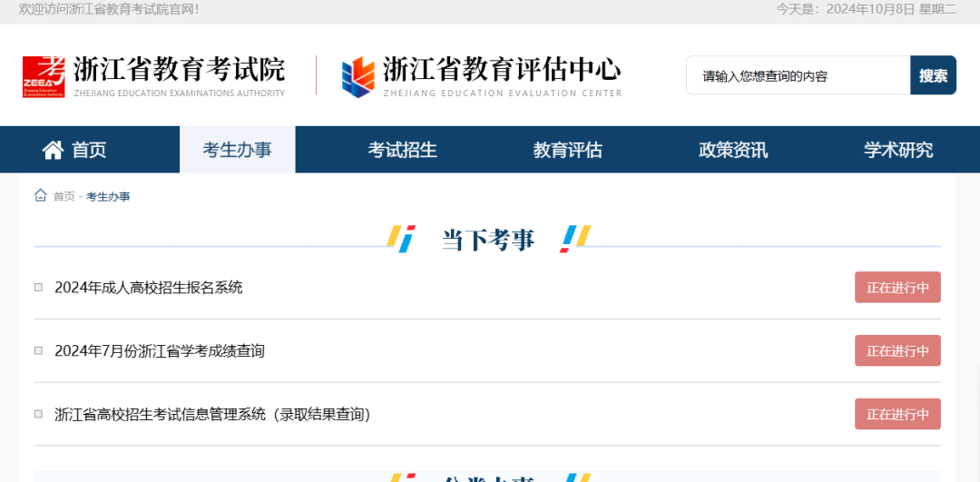Click 正在进行中 for 录取结果查询
This screenshot has height=482, width=980.
pos(897,414)
